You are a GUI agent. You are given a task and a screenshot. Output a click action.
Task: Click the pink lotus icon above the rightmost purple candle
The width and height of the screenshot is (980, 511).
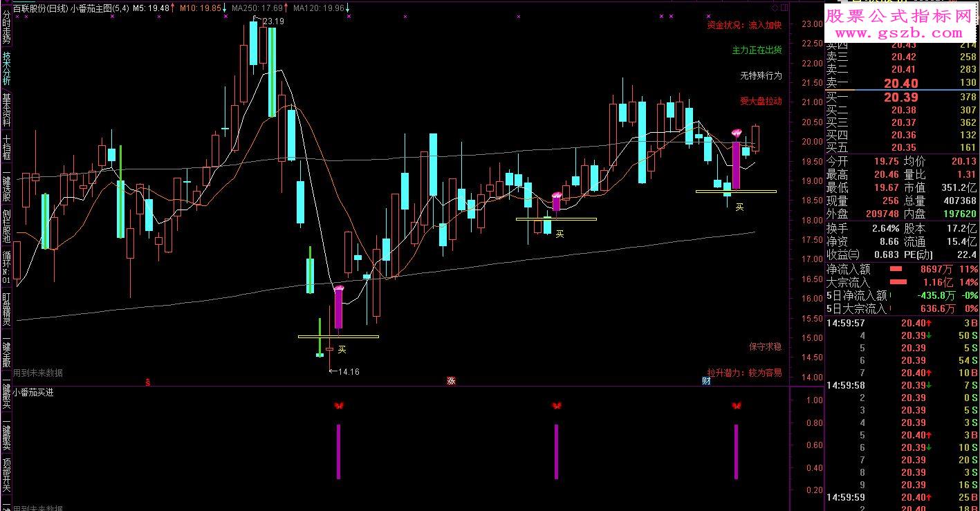(737, 131)
